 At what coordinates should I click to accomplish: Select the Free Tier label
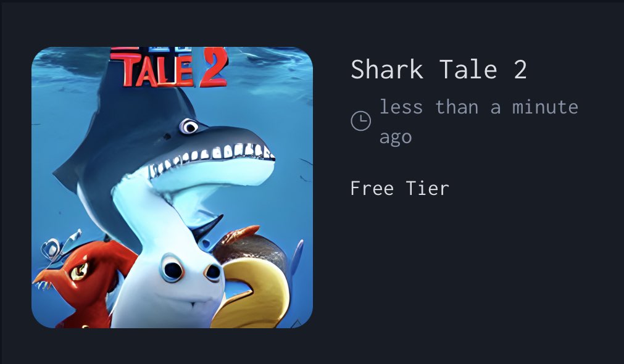coord(399,188)
